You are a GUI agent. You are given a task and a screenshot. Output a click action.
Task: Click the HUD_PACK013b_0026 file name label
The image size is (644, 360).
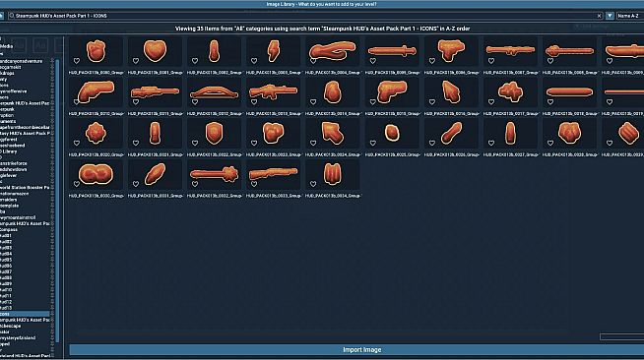pos(451,154)
